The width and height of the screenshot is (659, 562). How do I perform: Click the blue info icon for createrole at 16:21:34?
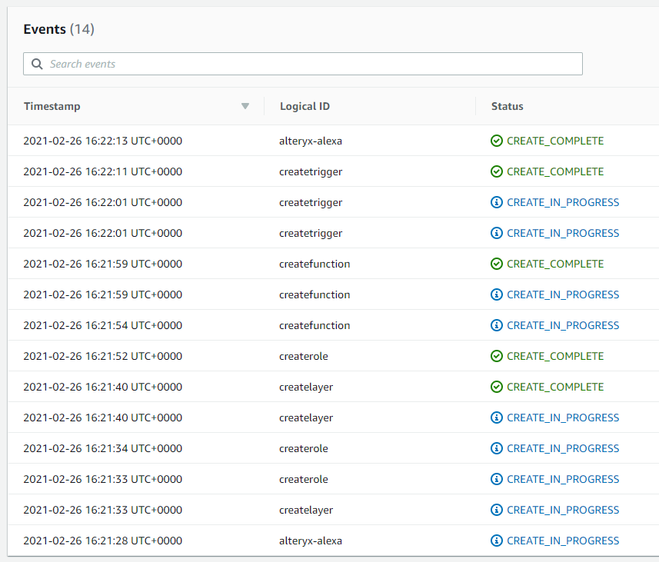pos(496,448)
